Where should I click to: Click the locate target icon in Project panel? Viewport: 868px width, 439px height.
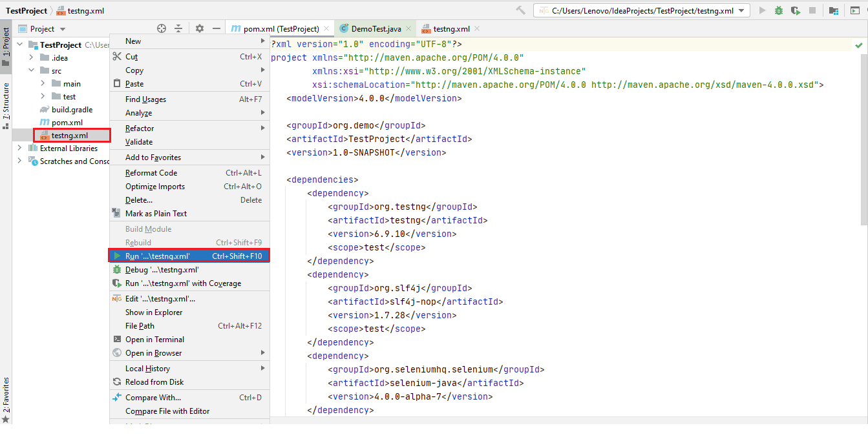(162, 28)
